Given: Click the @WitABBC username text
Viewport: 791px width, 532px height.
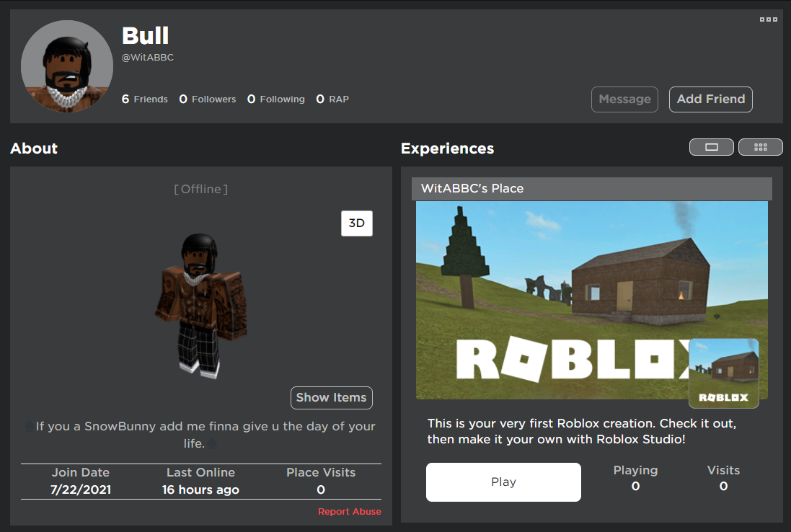Looking at the screenshot, I should coord(147,58).
